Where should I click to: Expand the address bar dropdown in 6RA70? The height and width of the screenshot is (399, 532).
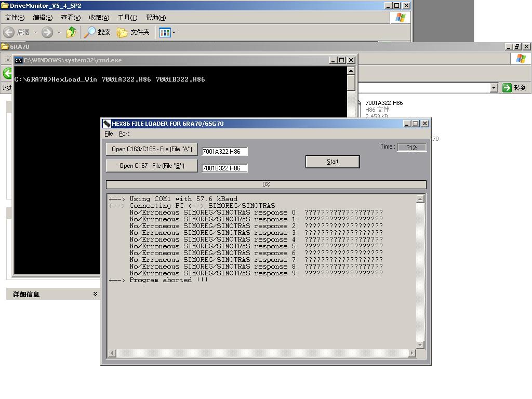494,88
